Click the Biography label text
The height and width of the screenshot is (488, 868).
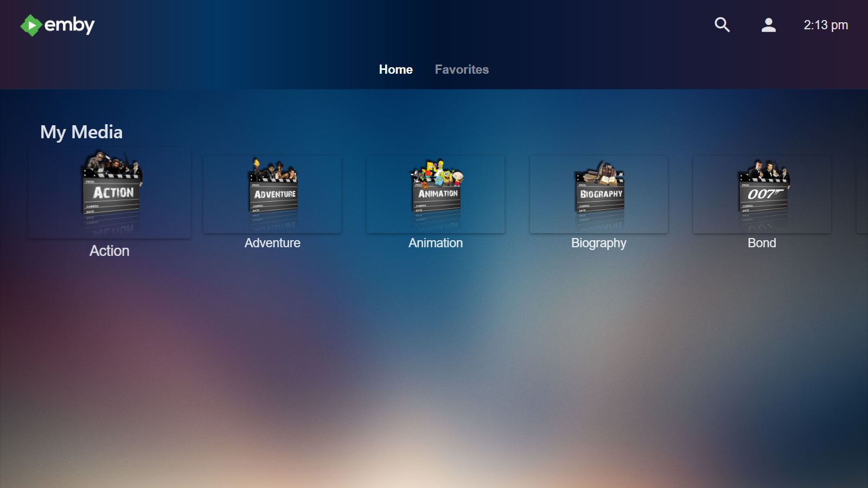599,243
